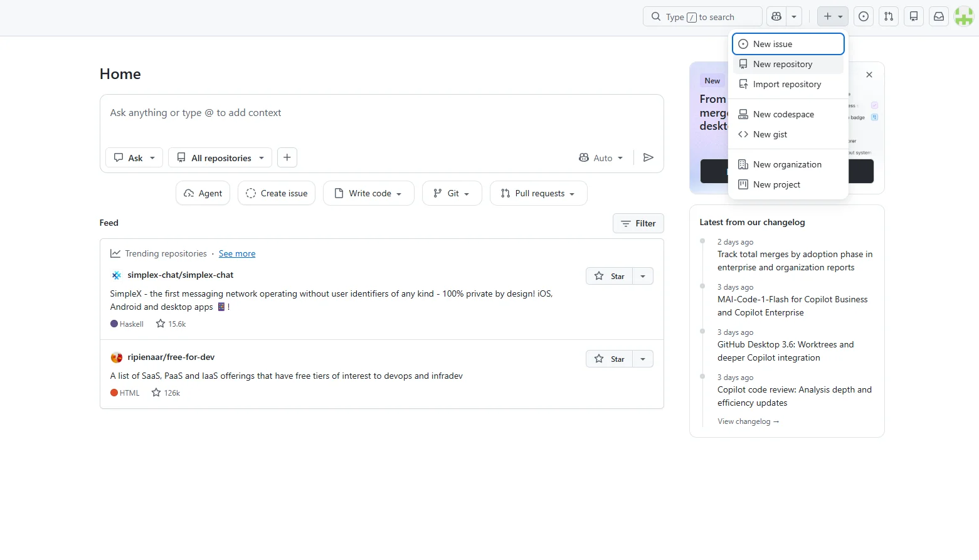979x560 pixels.
Task: Follow the View changelog link
Action: 748,421
